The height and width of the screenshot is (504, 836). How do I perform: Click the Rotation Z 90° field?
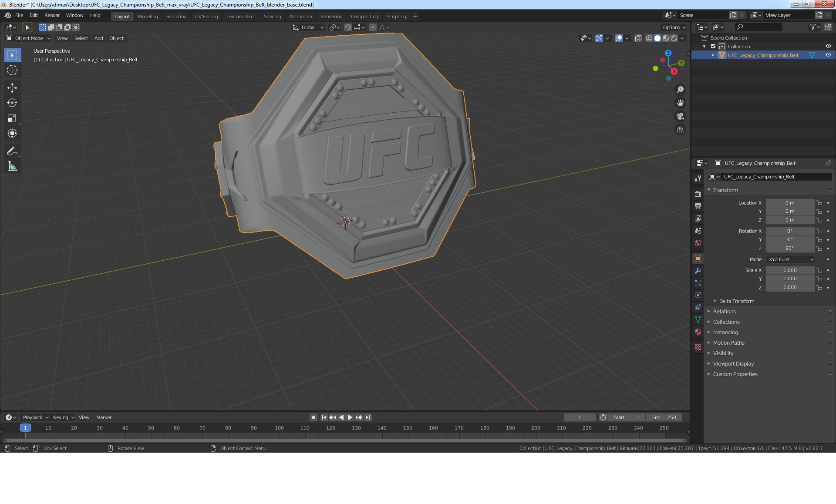click(x=790, y=248)
